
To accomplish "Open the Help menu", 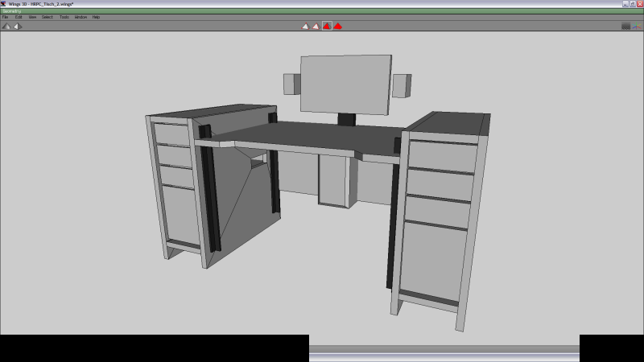I will 96,17.
